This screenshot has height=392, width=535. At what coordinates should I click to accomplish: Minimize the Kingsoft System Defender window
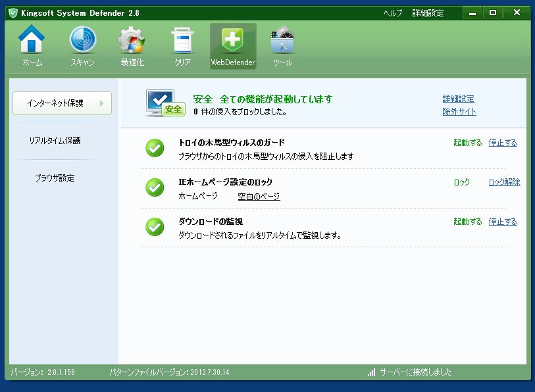click(x=472, y=13)
